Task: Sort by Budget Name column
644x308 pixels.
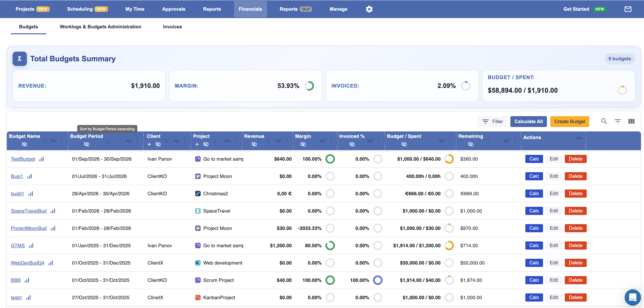Action: [45, 141]
